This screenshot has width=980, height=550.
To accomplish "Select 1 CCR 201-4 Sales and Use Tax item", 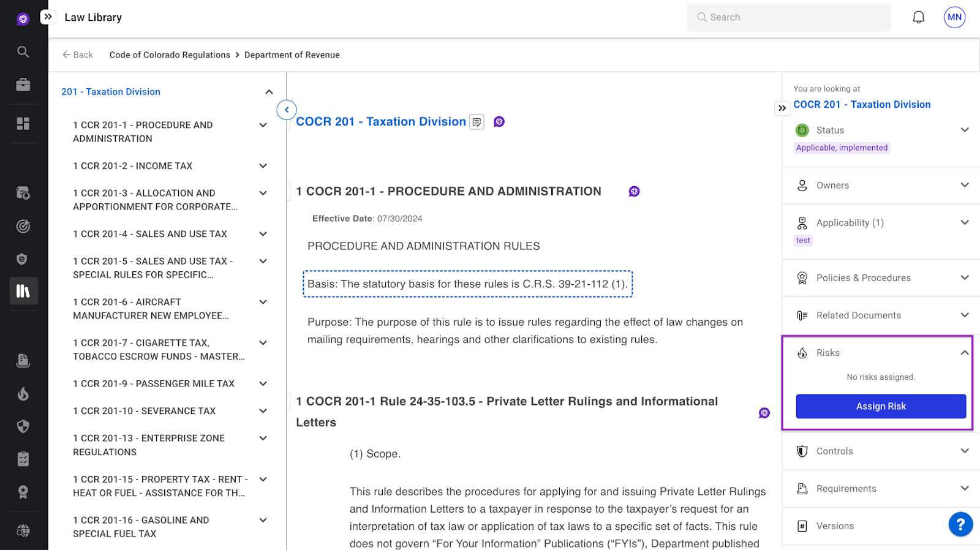I will [150, 234].
